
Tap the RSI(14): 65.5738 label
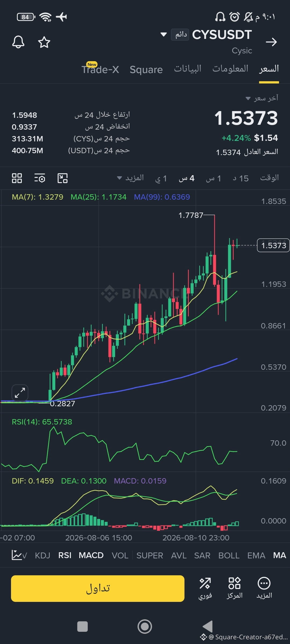(x=42, y=422)
